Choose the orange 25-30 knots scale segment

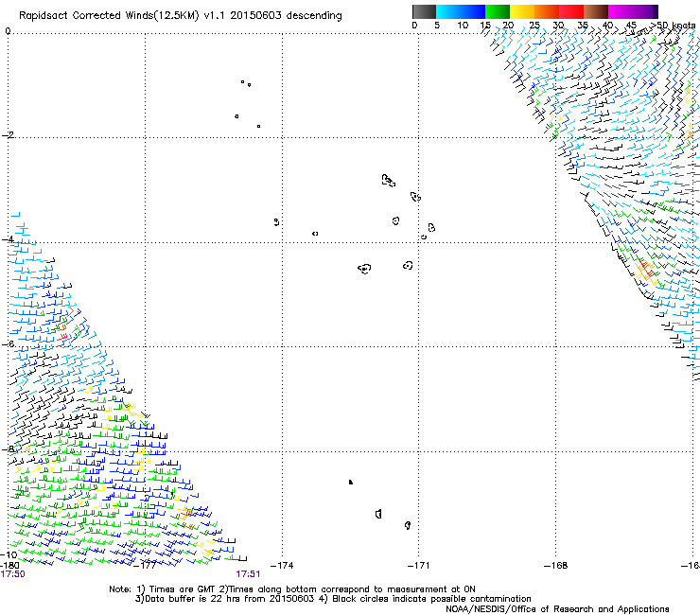[547, 11]
